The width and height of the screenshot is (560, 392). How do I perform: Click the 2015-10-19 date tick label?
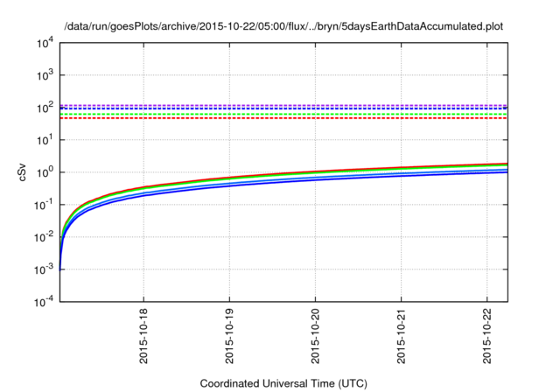point(229,336)
